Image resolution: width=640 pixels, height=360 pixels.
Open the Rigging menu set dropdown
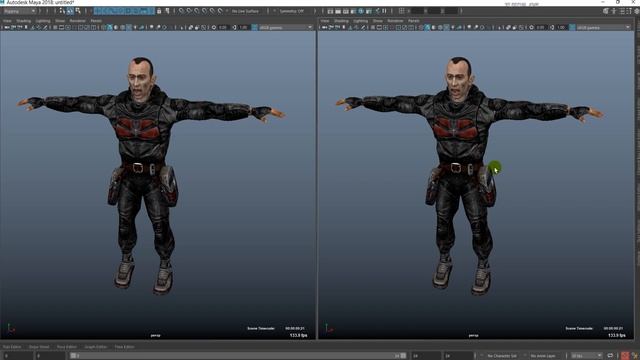(x=19, y=11)
